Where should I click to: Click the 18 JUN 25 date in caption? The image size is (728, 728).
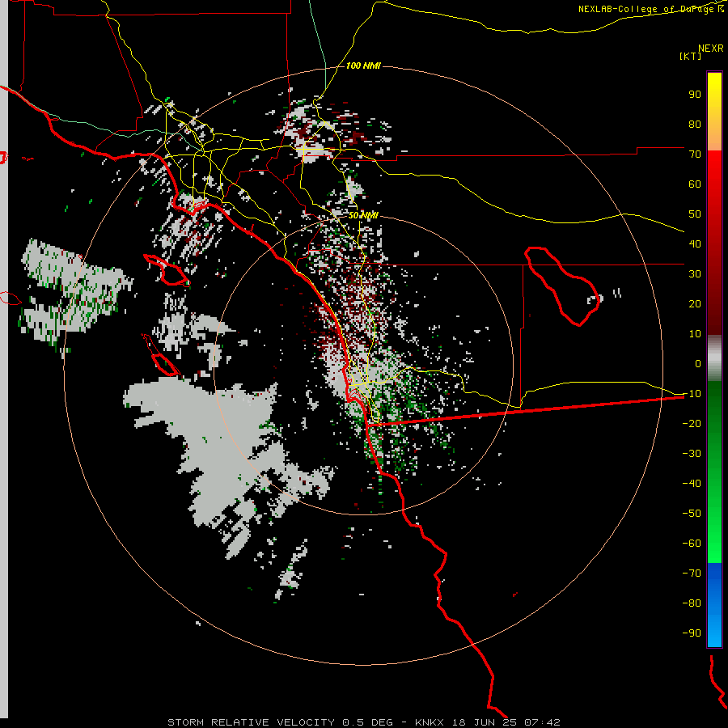485,722
